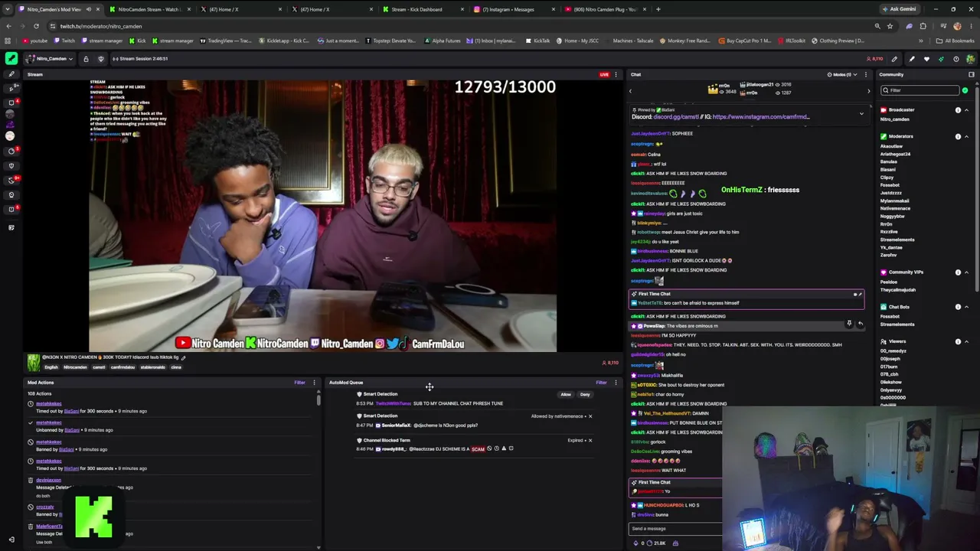Click the clock icon in top bar
This screenshot has height=551, width=980.
955,59
